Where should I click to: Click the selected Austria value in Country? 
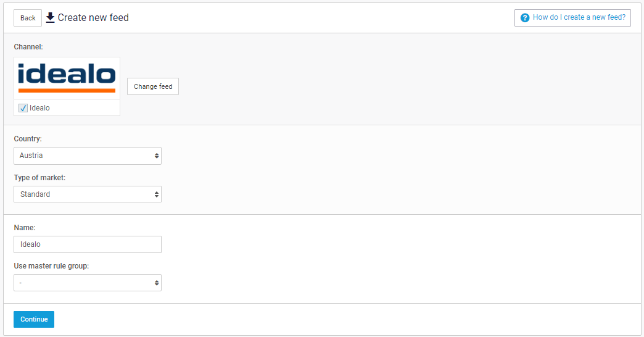pyautogui.click(x=31, y=156)
